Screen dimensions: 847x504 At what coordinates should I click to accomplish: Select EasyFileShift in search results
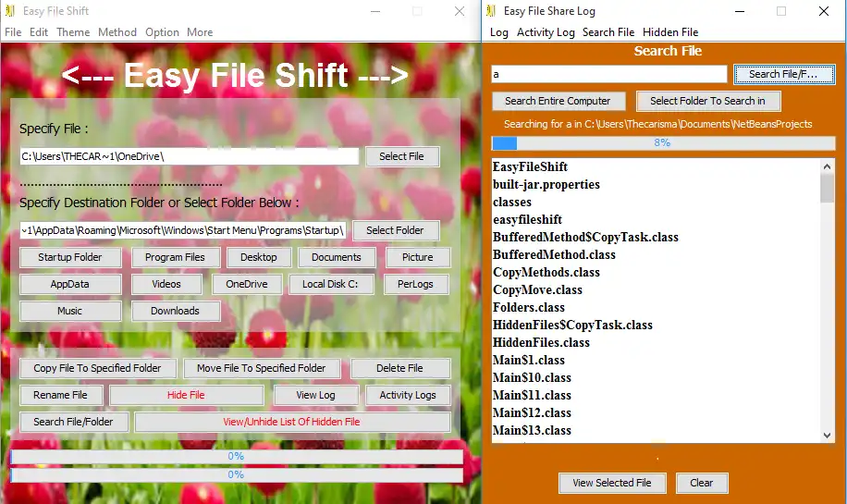click(x=530, y=166)
